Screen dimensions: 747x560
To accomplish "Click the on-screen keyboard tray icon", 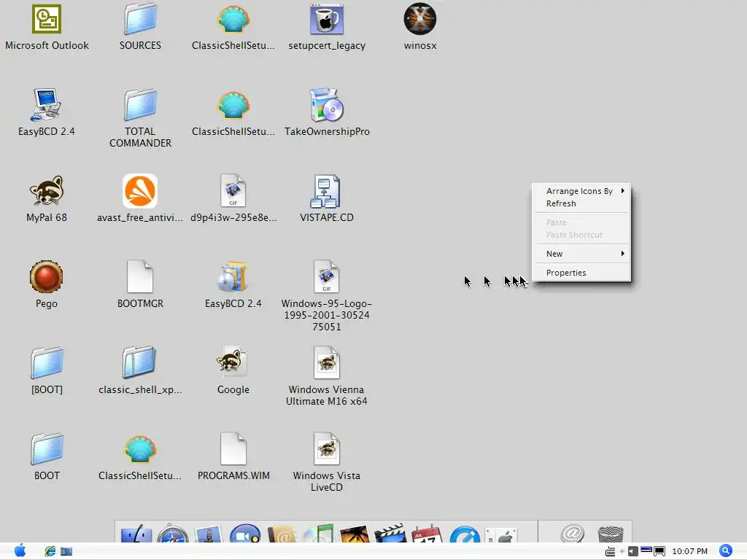I will pyautogui.click(x=610, y=551).
